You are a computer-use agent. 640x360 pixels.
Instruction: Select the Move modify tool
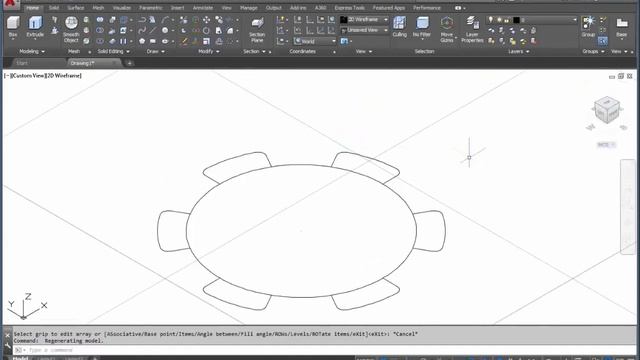[x=207, y=20]
